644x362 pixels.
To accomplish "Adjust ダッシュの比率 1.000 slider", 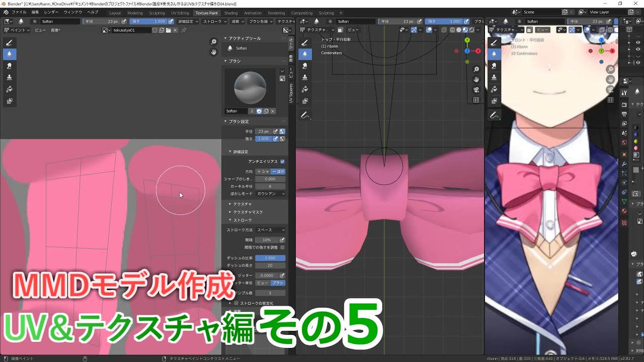I will (x=271, y=258).
